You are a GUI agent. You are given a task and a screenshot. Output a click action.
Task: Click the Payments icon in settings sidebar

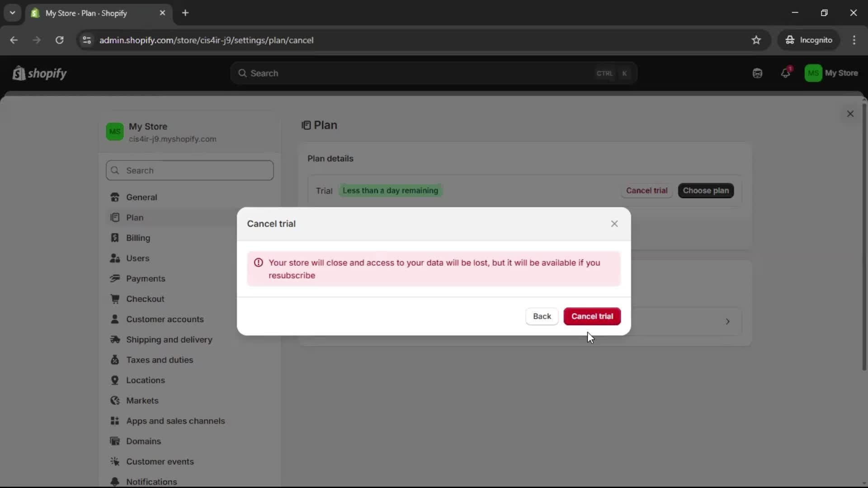(x=115, y=278)
